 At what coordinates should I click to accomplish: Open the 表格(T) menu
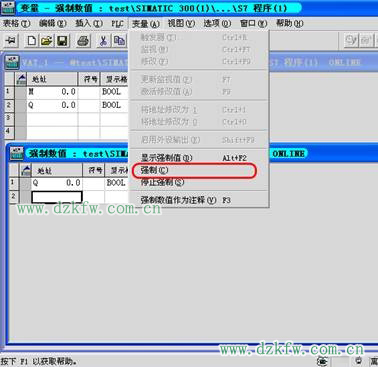coord(16,23)
